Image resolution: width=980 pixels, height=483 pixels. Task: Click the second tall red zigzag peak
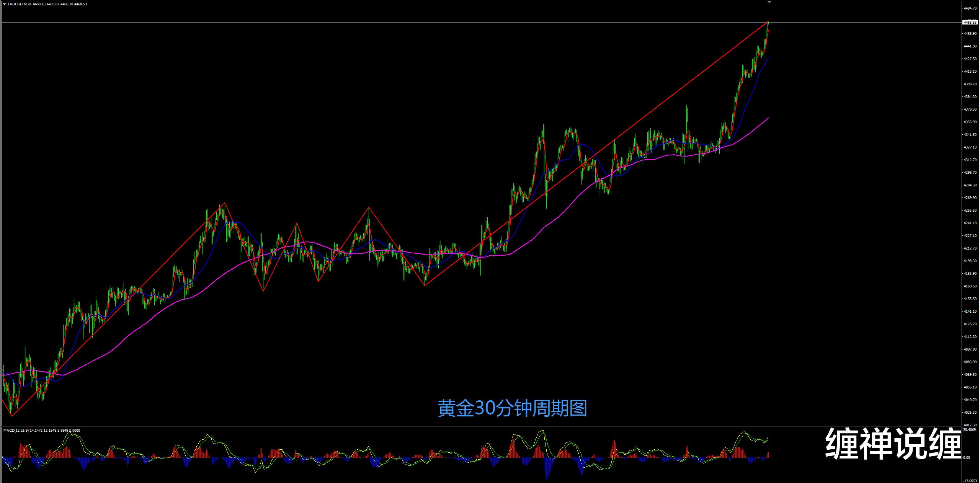(x=369, y=207)
